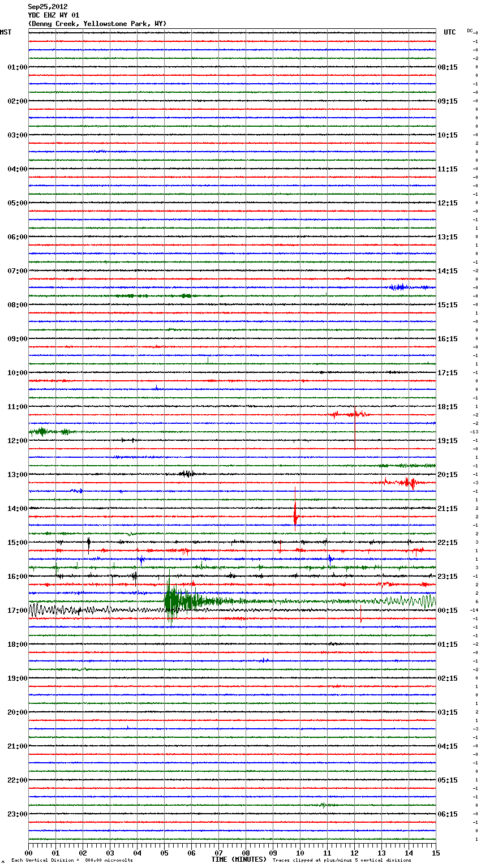This screenshot has height=868, width=481.
Task: Select the 08:15 UTC time label
Action: (448, 67)
